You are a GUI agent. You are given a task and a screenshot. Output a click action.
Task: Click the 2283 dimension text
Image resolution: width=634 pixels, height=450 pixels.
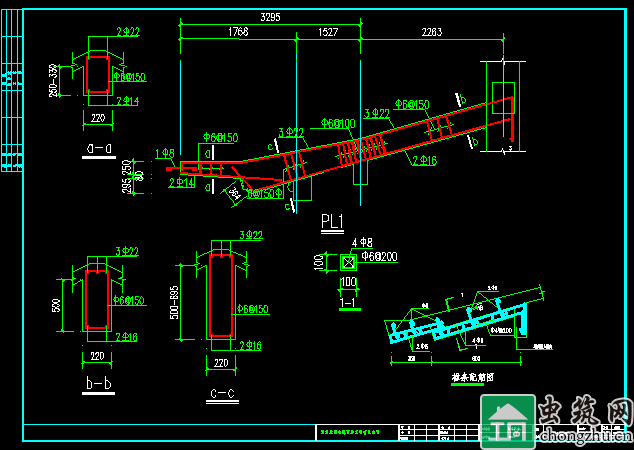coord(431,32)
